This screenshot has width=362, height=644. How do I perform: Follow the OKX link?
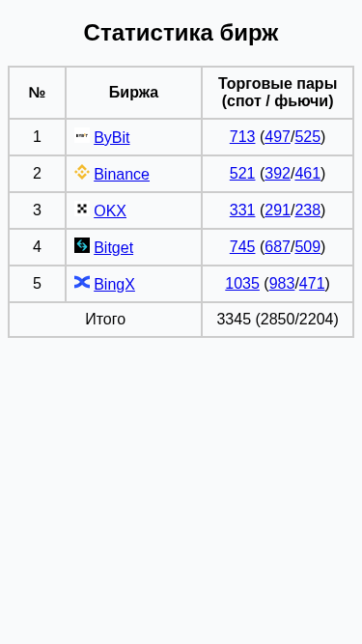[110, 211]
